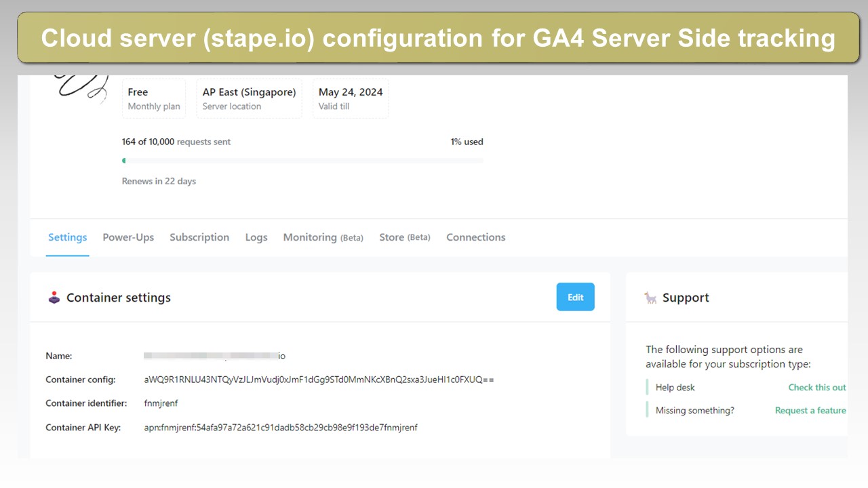Select the Free Monthly plan box
The height and width of the screenshot is (488, 868).
coord(154,98)
